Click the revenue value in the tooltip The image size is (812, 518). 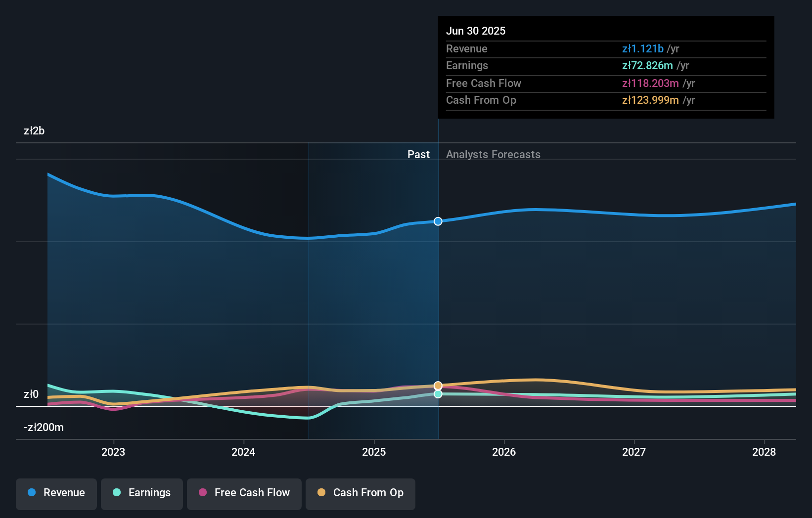pos(643,48)
